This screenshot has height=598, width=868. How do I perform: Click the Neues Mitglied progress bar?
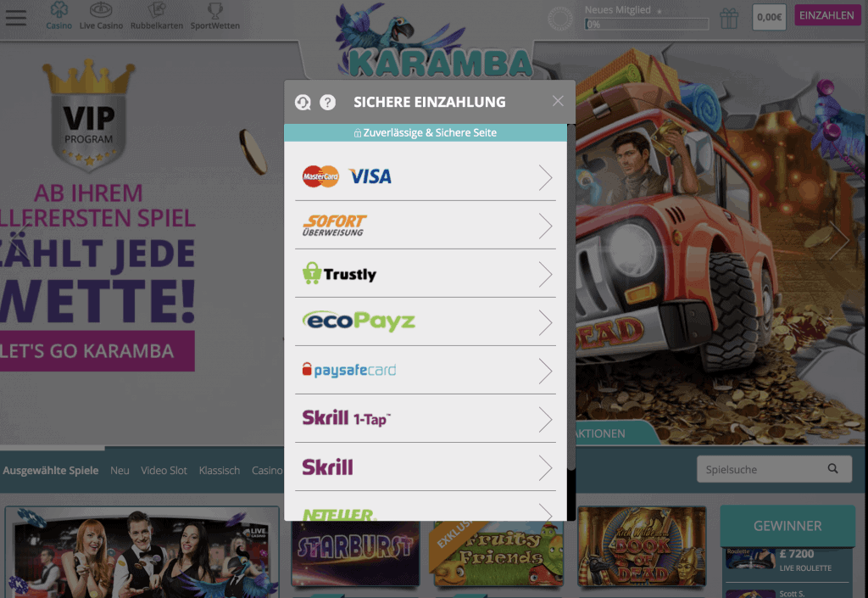click(647, 25)
